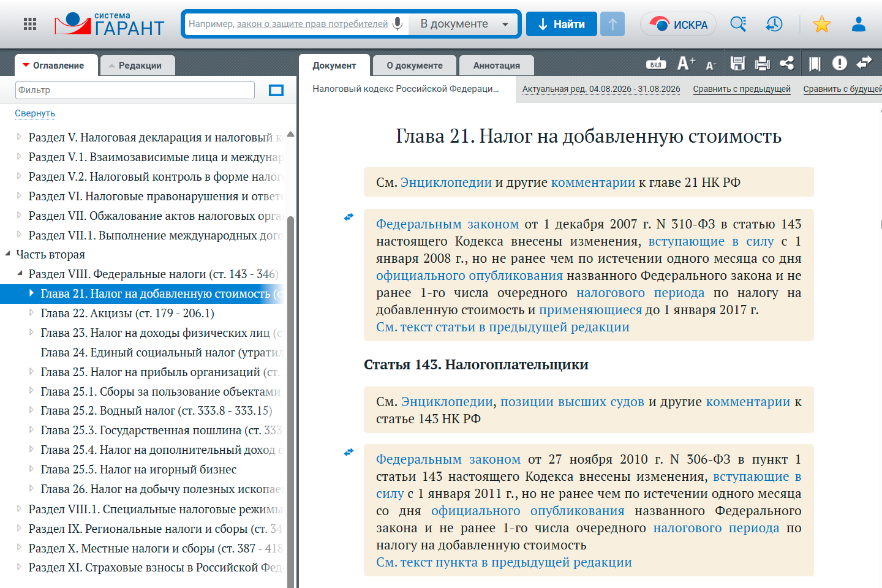Expand Раздел VI. Налоговые правонарушения node

[20, 196]
